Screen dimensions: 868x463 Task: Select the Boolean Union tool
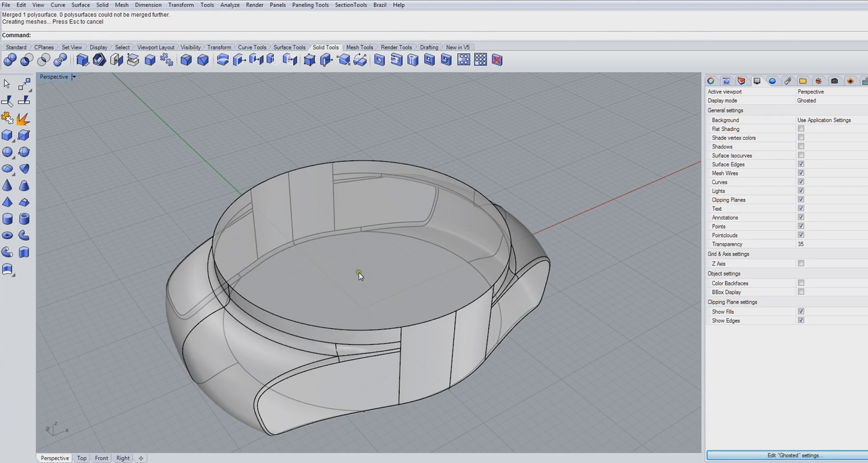[x=10, y=59]
